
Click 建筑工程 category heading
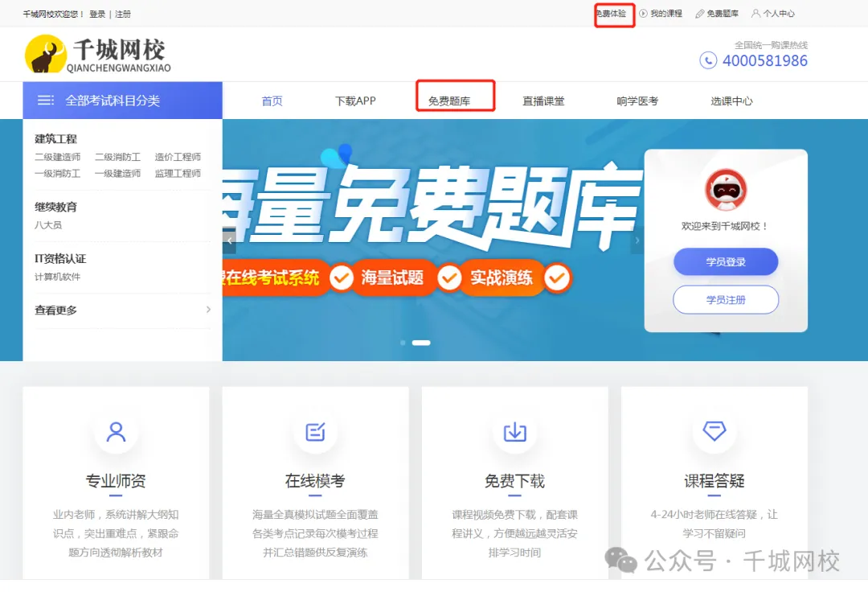point(56,138)
